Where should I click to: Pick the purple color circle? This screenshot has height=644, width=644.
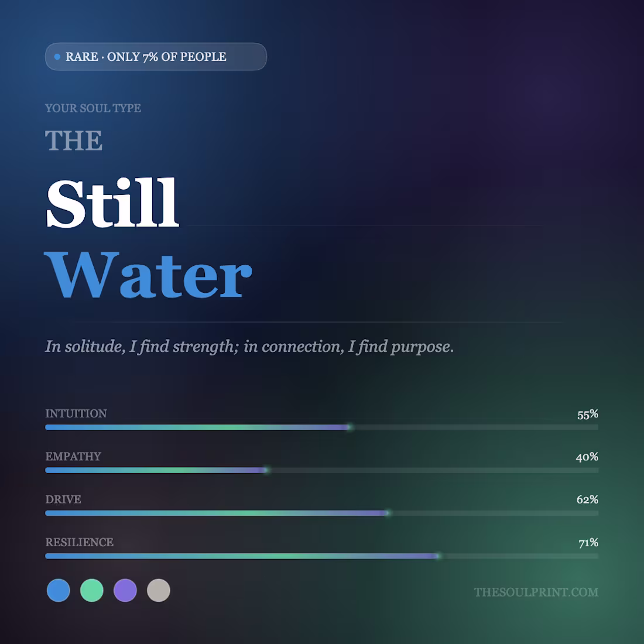(125, 590)
